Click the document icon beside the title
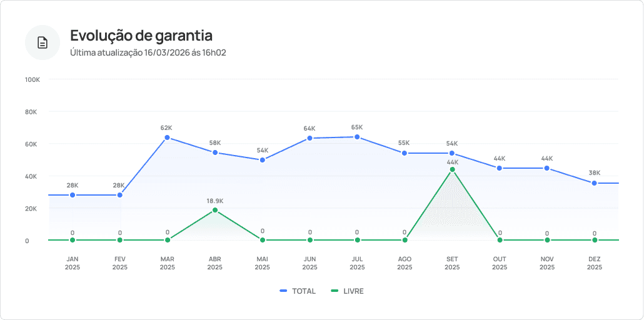644x320 pixels. pos(43,42)
